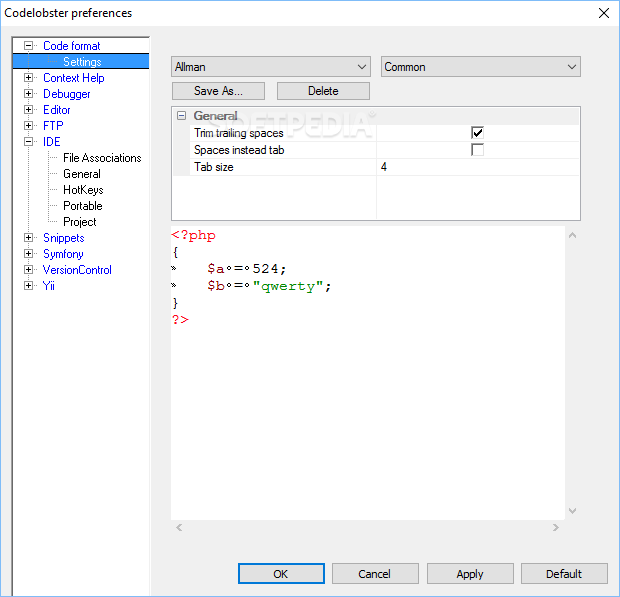The width and height of the screenshot is (620, 597).
Task: Select Editor in the tree
Action: tap(57, 110)
